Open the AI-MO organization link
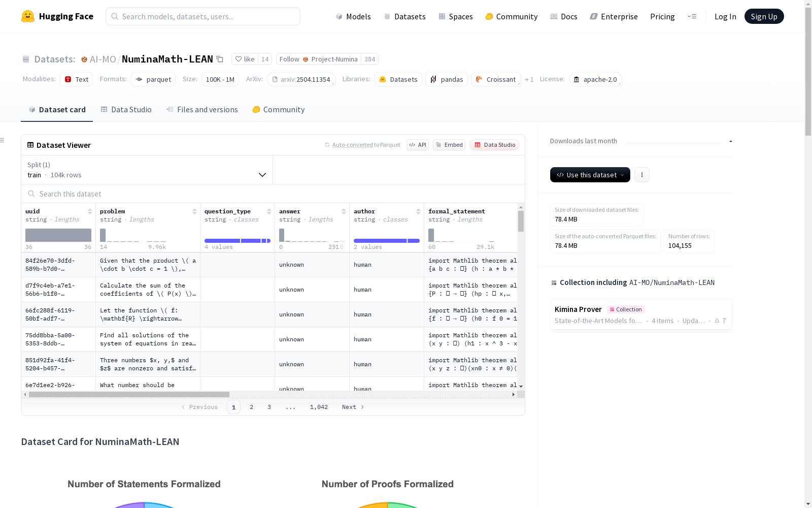The height and width of the screenshot is (508, 812). [103, 59]
